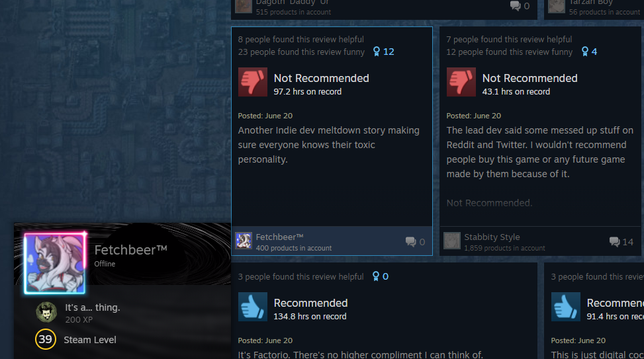Open the review mentioning Reddit and Twitter
Image resolution: width=644 pixels, height=359 pixels.
(x=539, y=152)
